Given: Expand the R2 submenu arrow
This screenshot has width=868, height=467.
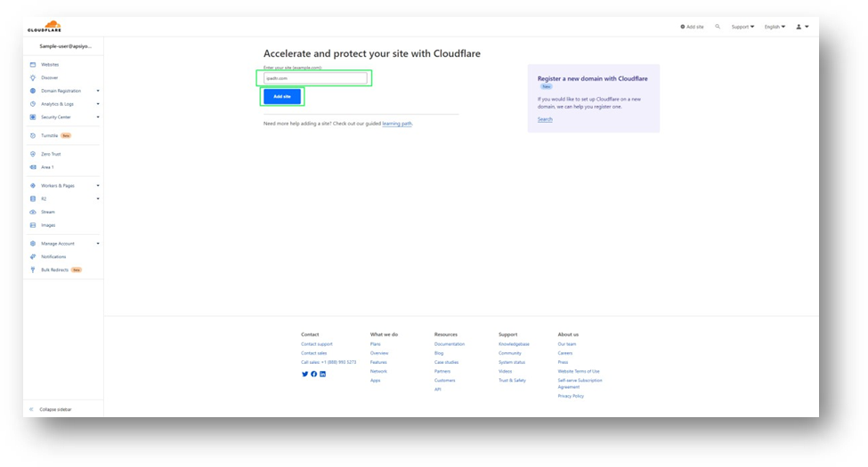Looking at the screenshot, I should coord(98,198).
